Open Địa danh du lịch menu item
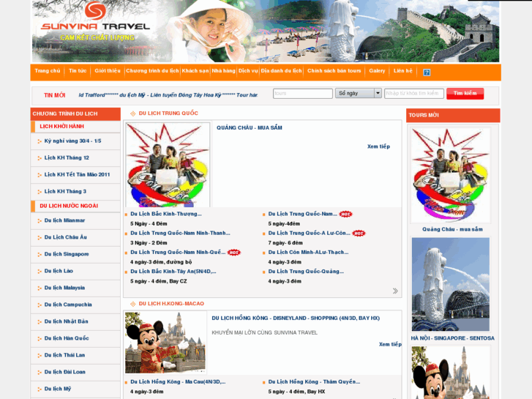The height and width of the screenshot is (399, 532). point(281,71)
